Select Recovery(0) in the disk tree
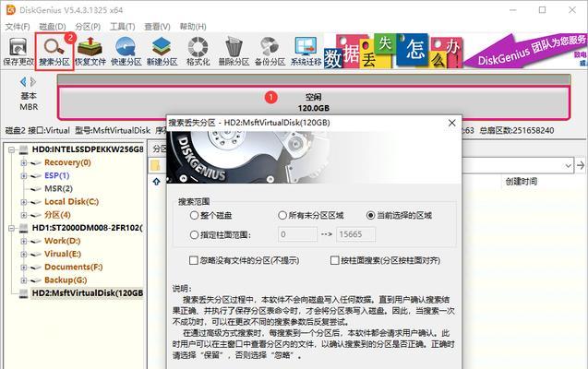This screenshot has width=588, height=369. point(67,162)
